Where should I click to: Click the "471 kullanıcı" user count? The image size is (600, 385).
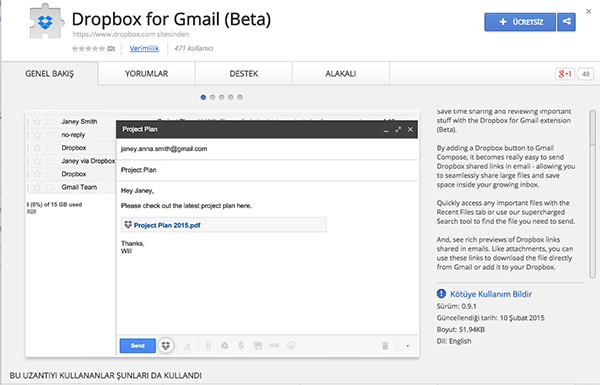[x=194, y=48]
